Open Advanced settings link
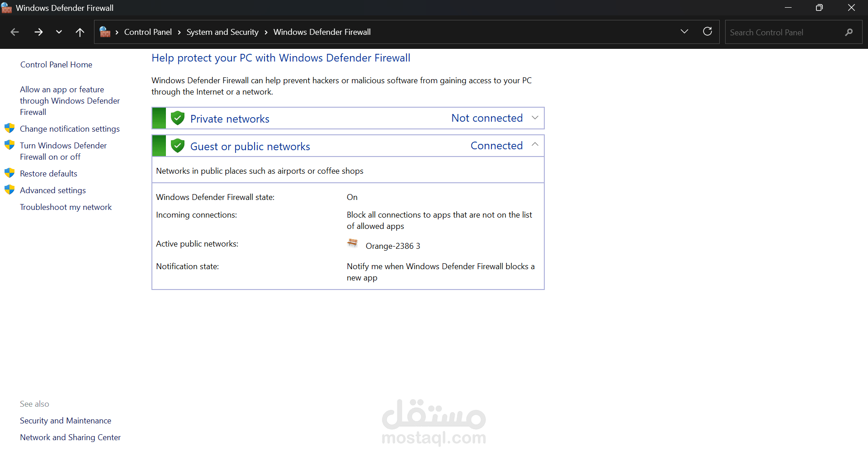This screenshot has width=868, height=456. point(53,190)
